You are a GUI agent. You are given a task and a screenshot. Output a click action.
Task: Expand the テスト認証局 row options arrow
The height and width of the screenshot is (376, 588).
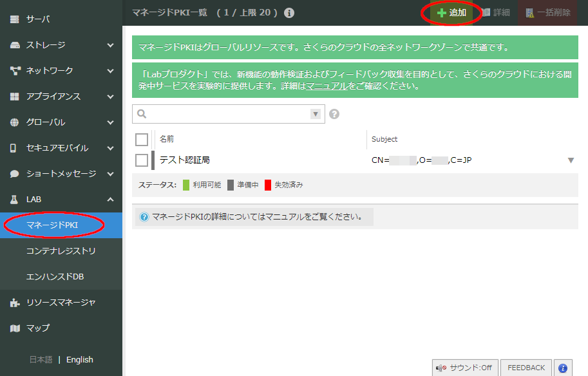pos(571,160)
